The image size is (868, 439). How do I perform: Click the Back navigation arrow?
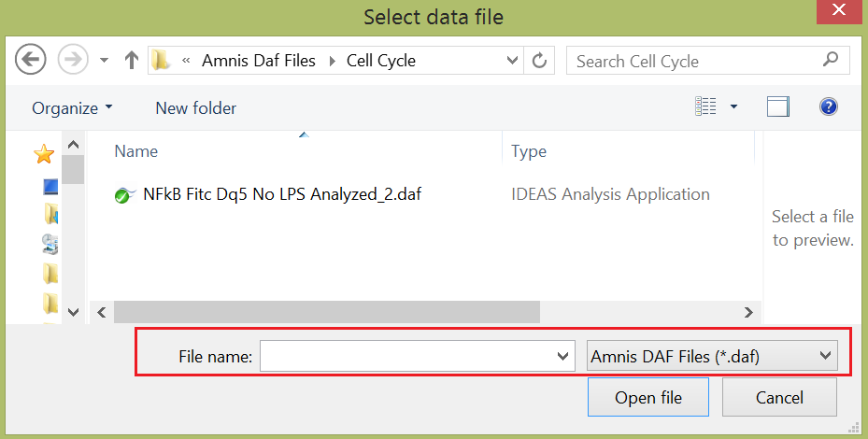coord(31,61)
